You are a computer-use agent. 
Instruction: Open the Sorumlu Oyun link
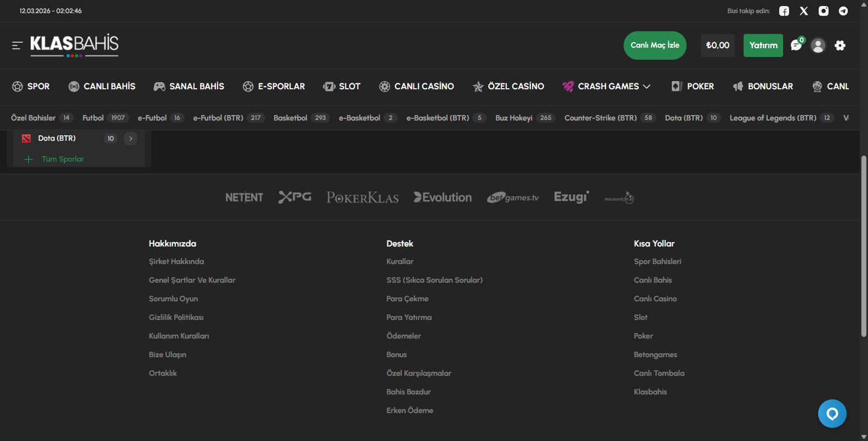click(174, 299)
